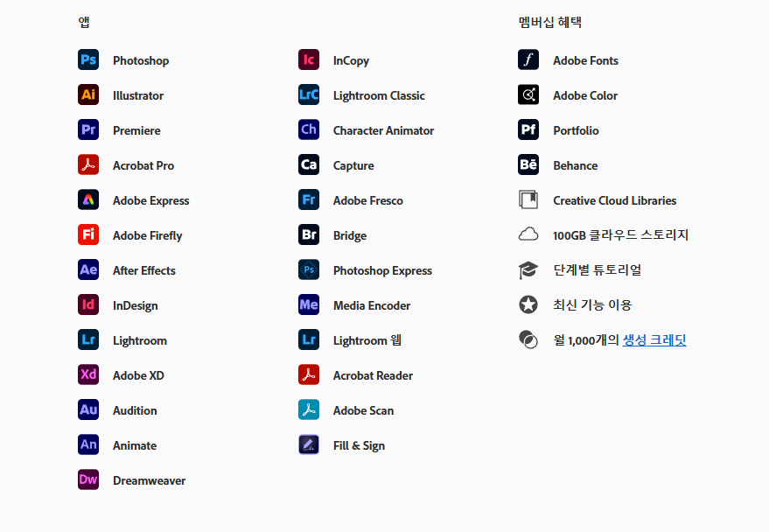Click the Media Encoder Me icon
The height and width of the screenshot is (532, 769).
(309, 304)
